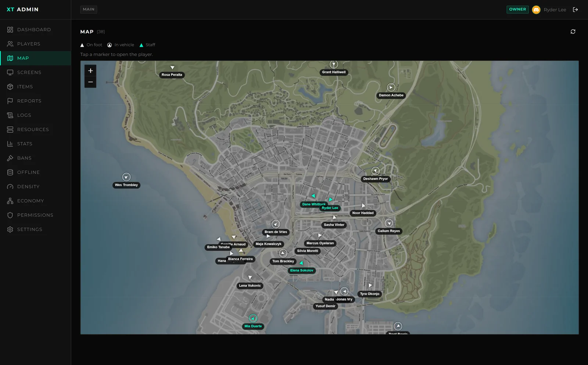Image resolution: width=588 pixels, height=365 pixels.
Task: Click the Silvia Moretti name label
Action: 308,251
